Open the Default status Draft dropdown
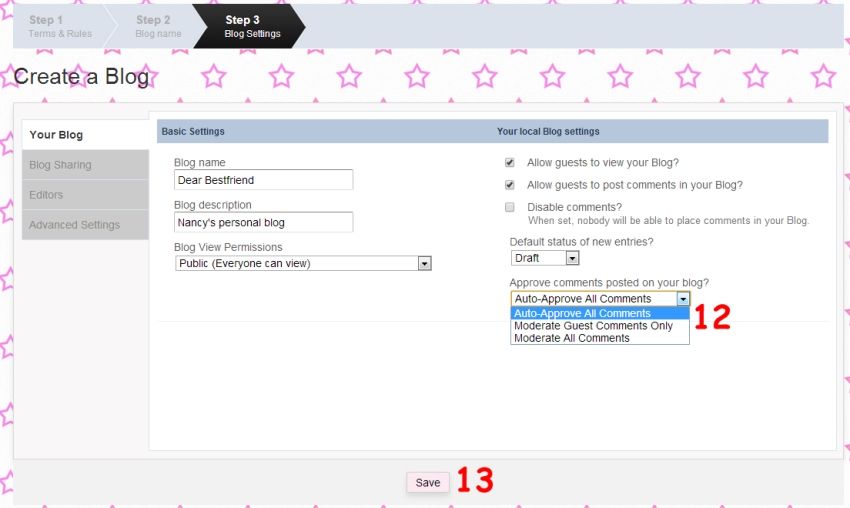 [x=545, y=258]
